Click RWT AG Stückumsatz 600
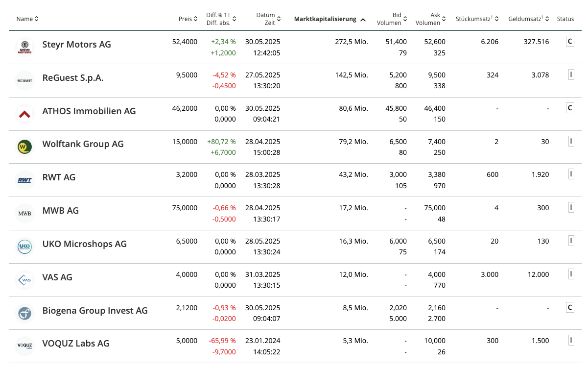Image resolution: width=588 pixels, height=372 pixels. [493, 174]
